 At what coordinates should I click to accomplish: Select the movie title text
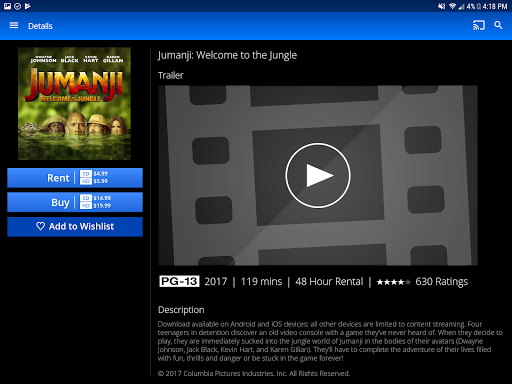(227, 55)
